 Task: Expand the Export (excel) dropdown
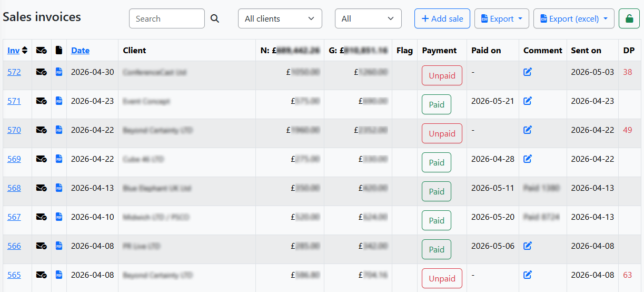click(574, 18)
